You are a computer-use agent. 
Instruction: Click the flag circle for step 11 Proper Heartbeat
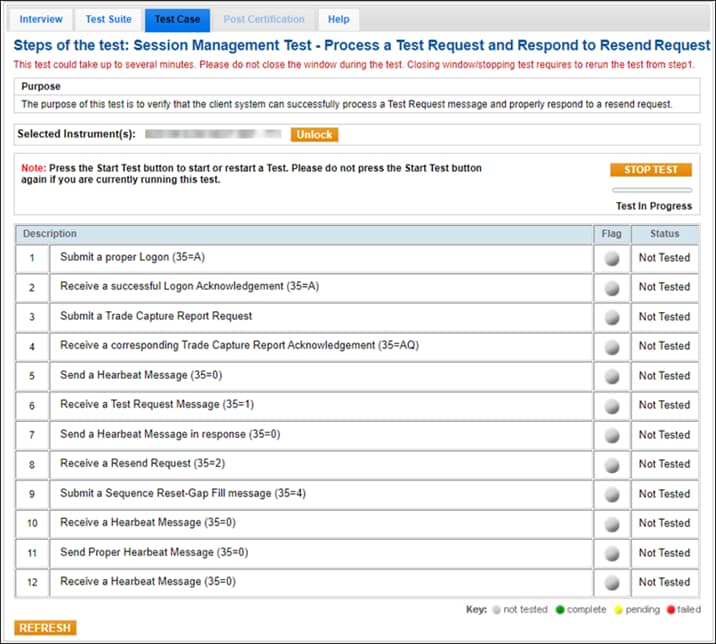click(611, 553)
